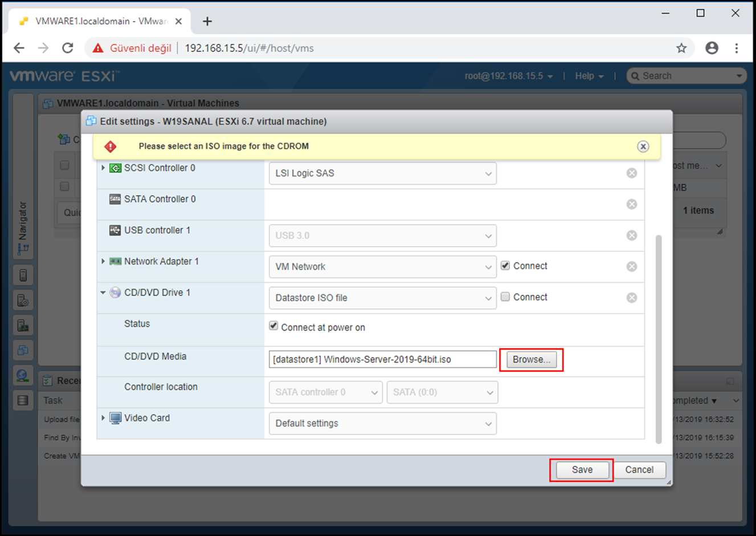Remove SATA Controller 0 device

(x=632, y=204)
